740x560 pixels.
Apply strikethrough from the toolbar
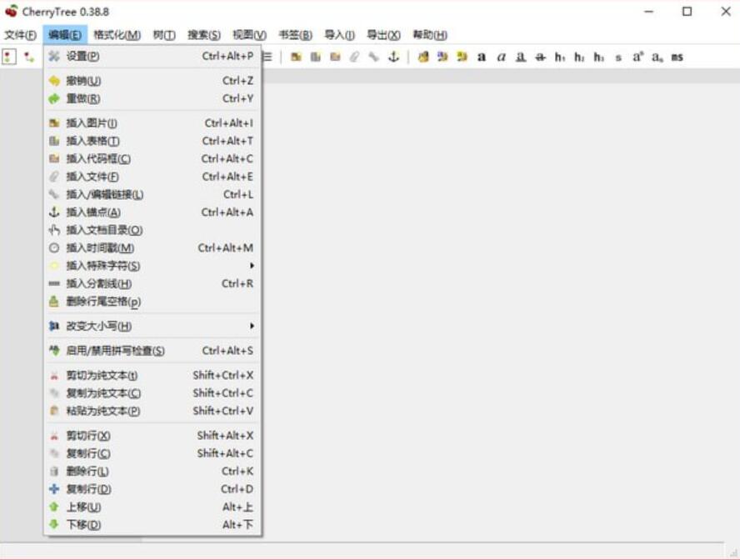click(x=540, y=57)
